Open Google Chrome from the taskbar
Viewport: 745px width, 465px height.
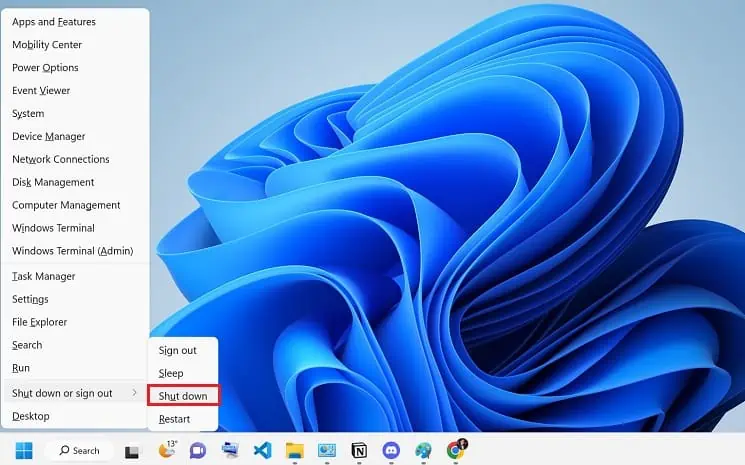[455, 450]
